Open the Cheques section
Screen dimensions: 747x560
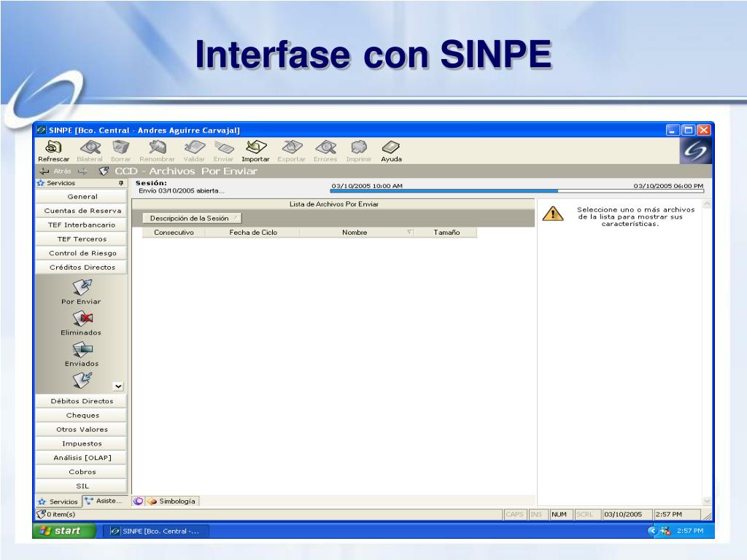[82, 415]
